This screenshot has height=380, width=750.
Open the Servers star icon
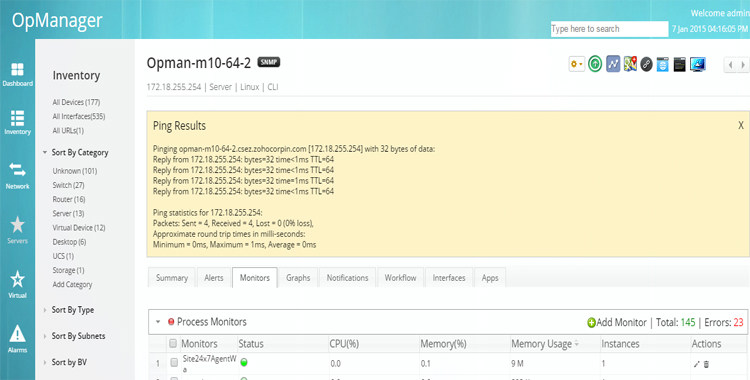click(17, 224)
